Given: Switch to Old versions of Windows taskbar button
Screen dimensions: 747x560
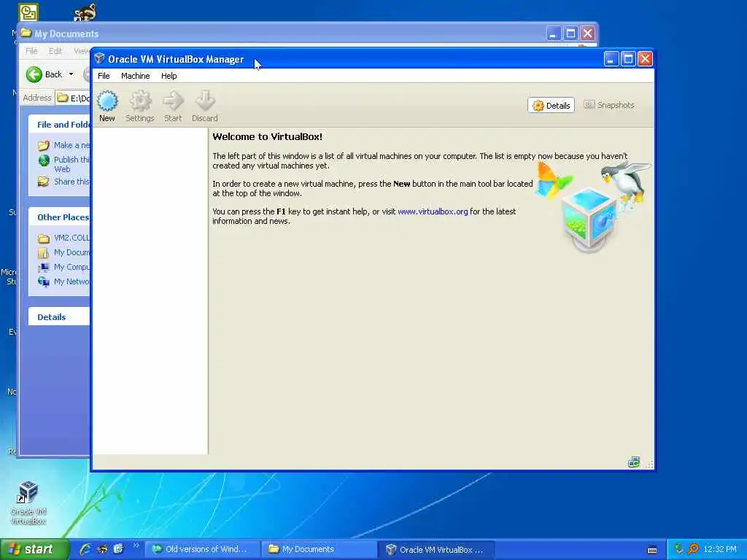Looking at the screenshot, I should [203, 550].
